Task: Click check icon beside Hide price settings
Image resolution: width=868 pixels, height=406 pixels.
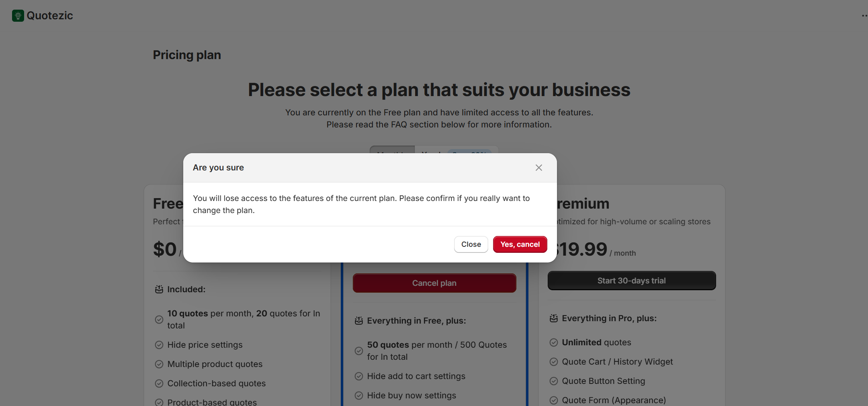Action: (159, 345)
